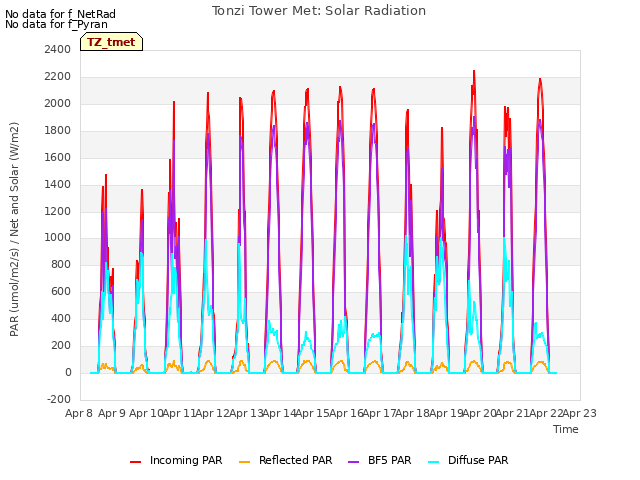Click the y-axis label PAR / Net and Solar

tap(14, 229)
